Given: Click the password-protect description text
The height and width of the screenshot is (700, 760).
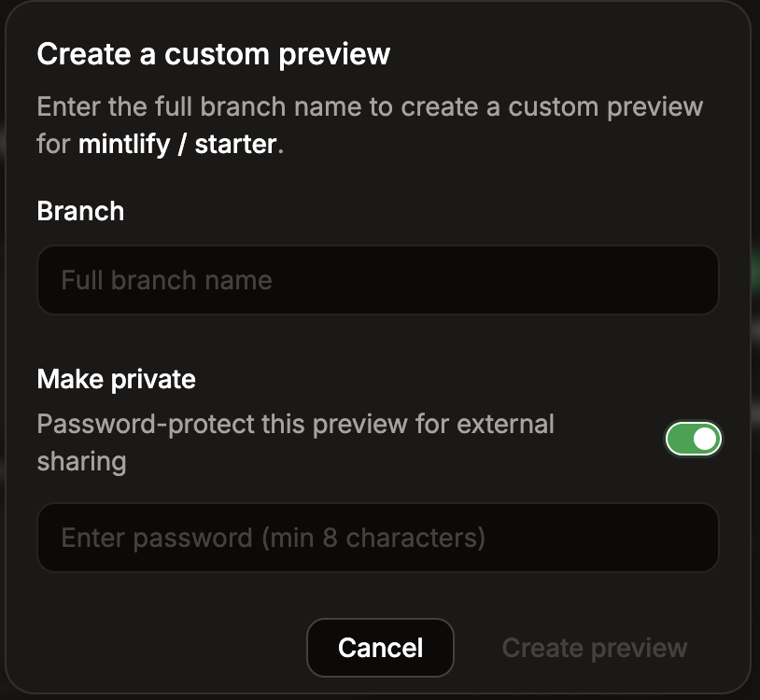Looking at the screenshot, I should click(295, 424).
